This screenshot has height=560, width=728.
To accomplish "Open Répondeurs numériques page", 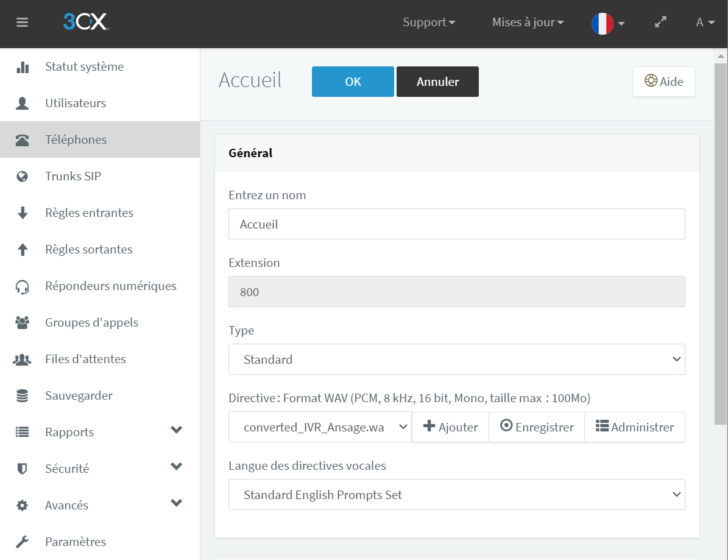I will (x=100, y=286).
